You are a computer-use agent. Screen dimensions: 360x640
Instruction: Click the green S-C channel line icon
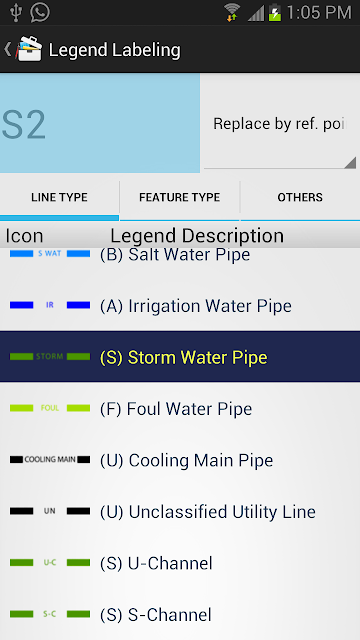(x=50, y=614)
